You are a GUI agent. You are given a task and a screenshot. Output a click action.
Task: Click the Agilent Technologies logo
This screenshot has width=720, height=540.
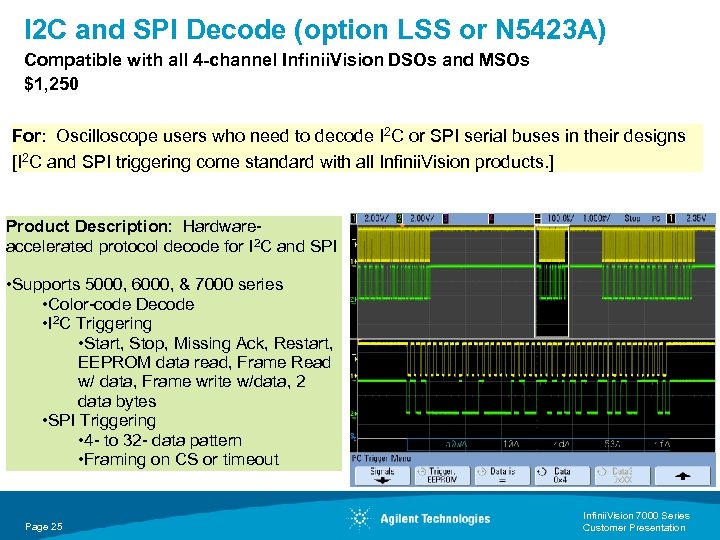tap(419, 519)
